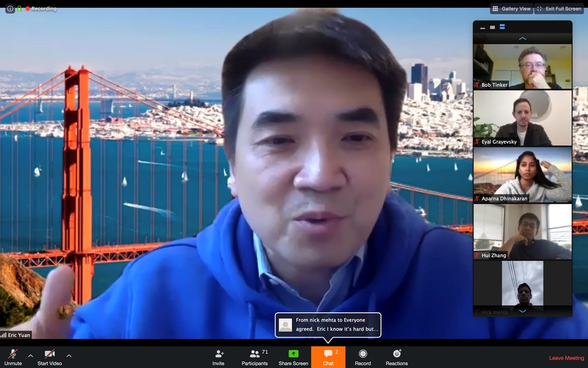Show more participants with the down chevron
This screenshot has height=368, width=588.
click(x=522, y=311)
